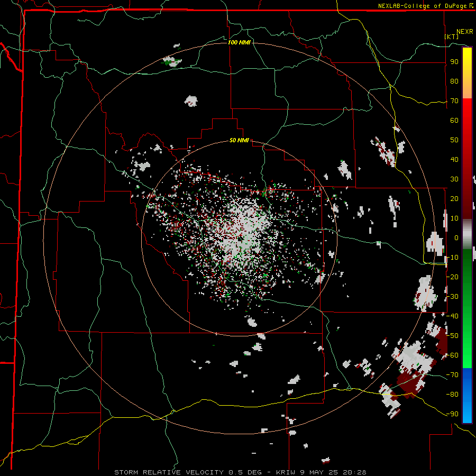Image resolution: width=476 pixels, height=476 pixels.
Task: Click STORM RELATIVE VELOCITY in the footer caption
Action: tap(169, 472)
